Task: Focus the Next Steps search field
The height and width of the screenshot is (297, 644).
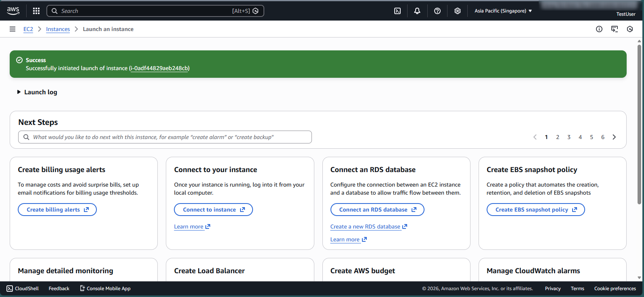Action: click(165, 137)
